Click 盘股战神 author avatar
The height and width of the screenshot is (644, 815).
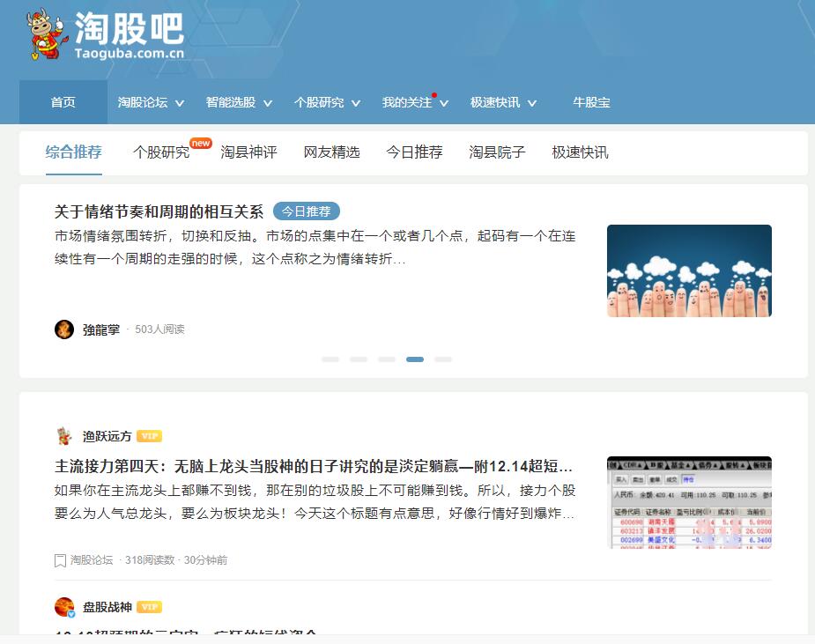(64, 607)
